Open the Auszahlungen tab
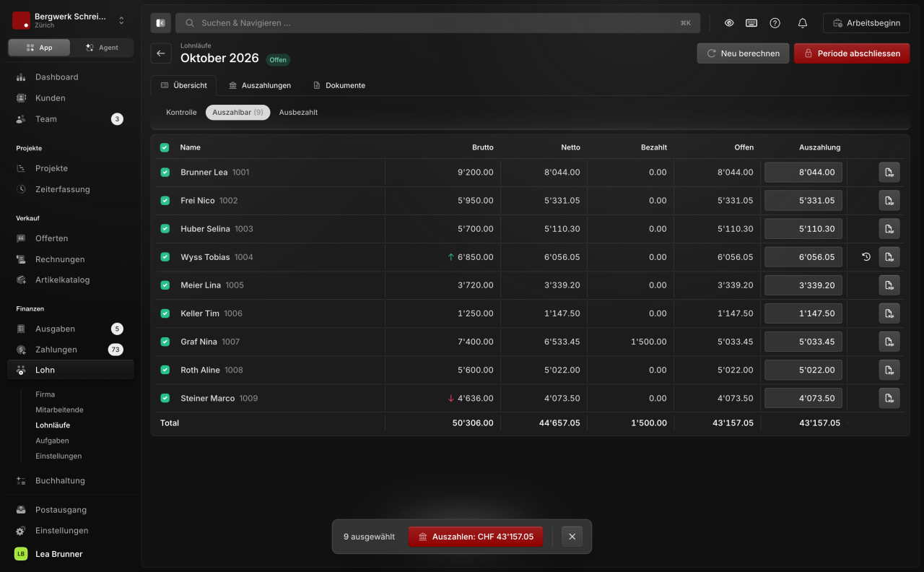 (260, 85)
